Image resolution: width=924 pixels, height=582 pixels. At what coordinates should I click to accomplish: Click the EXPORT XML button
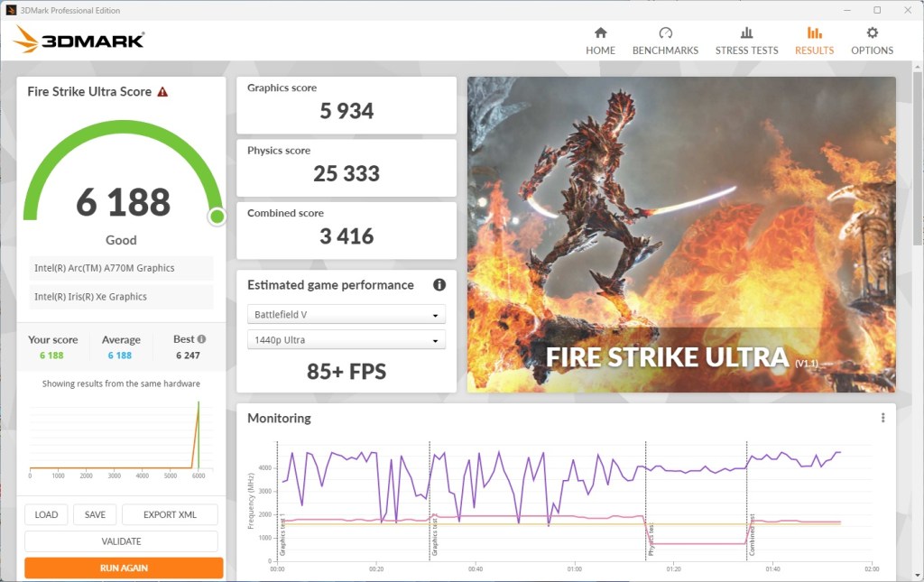[170, 515]
